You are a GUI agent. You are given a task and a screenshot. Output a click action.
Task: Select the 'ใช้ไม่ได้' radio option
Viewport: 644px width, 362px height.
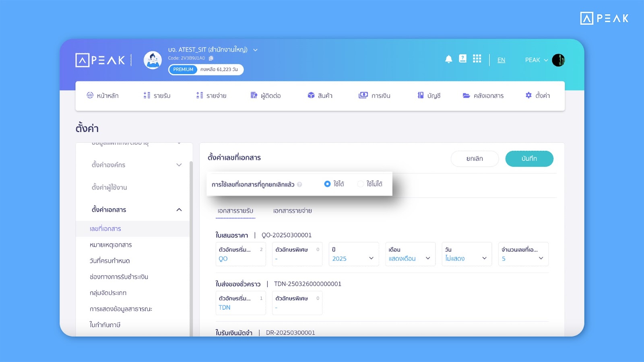[360, 184]
